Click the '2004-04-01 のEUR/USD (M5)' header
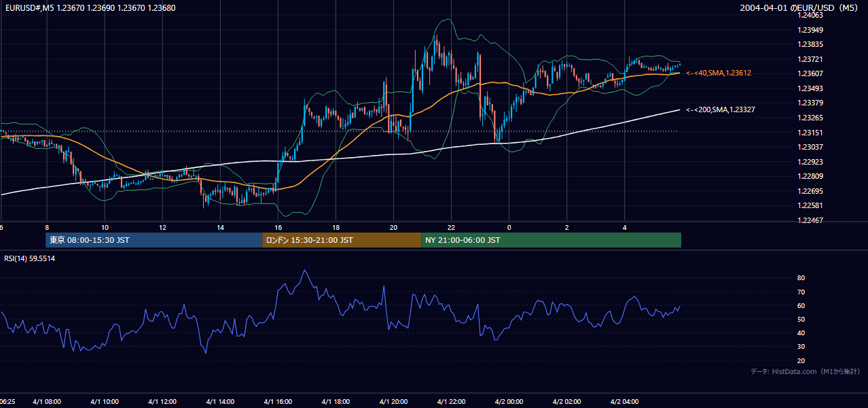The height and width of the screenshot is (408, 868). tap(800, 8)
